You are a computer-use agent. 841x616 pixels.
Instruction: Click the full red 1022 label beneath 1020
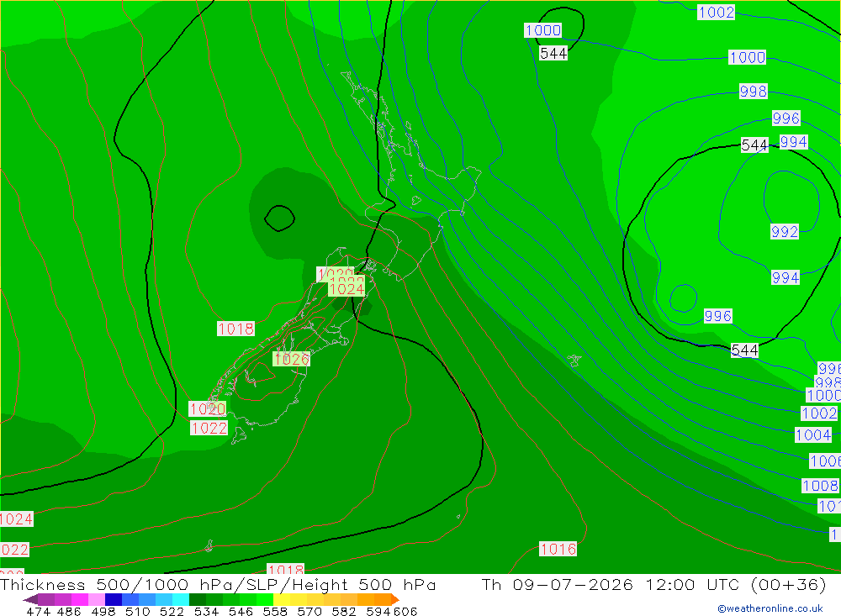click(209, 428)
